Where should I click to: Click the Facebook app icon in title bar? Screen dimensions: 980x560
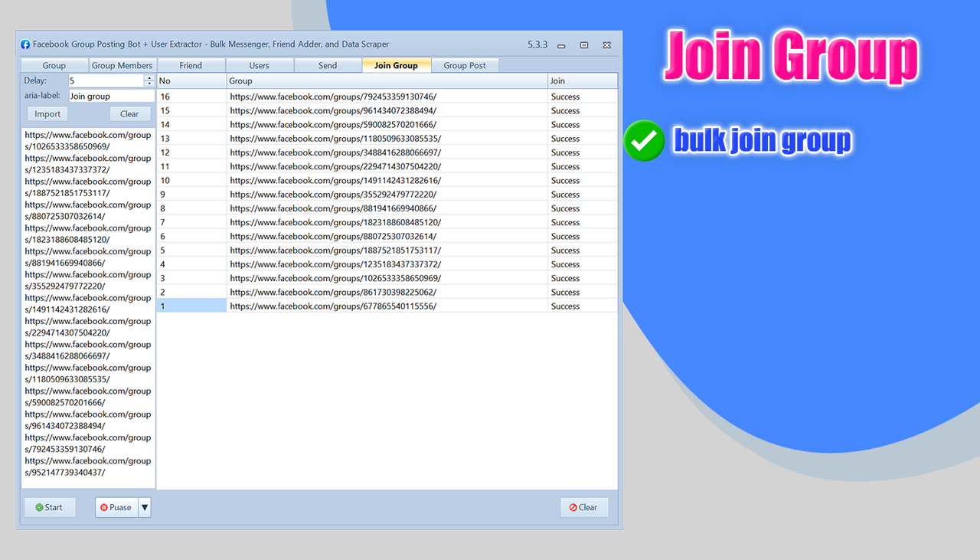point(25,44)
